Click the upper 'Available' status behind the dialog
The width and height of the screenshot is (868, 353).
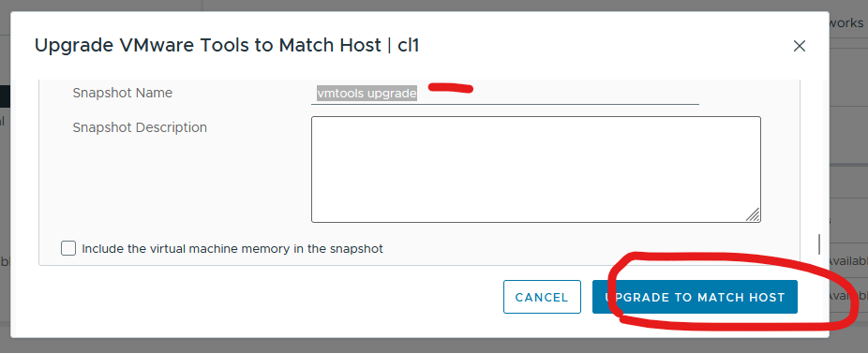coord(848,260)
